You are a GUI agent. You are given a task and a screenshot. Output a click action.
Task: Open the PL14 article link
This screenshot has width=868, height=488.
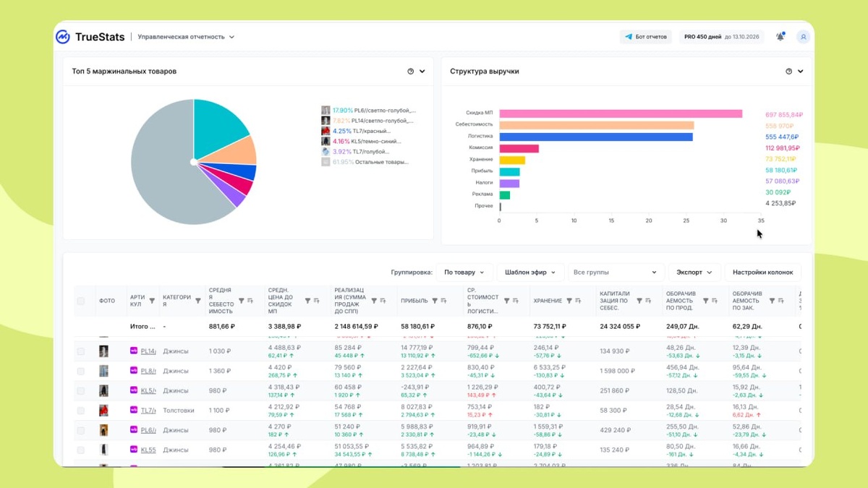148,351
